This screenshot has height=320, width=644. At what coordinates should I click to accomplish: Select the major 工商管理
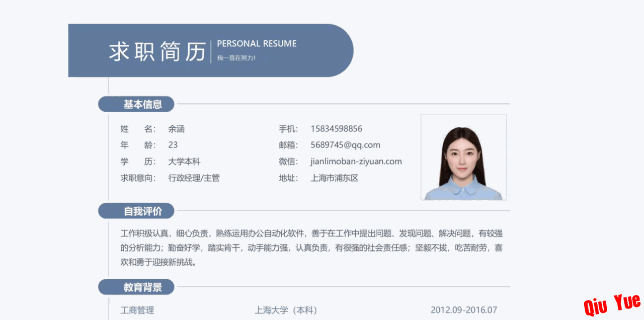click(x=137, y=310)
